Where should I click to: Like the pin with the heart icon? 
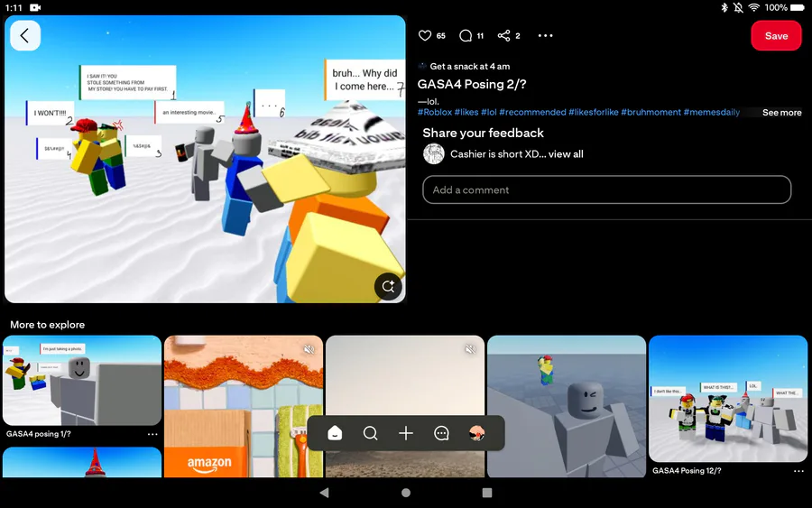point(425,35)
